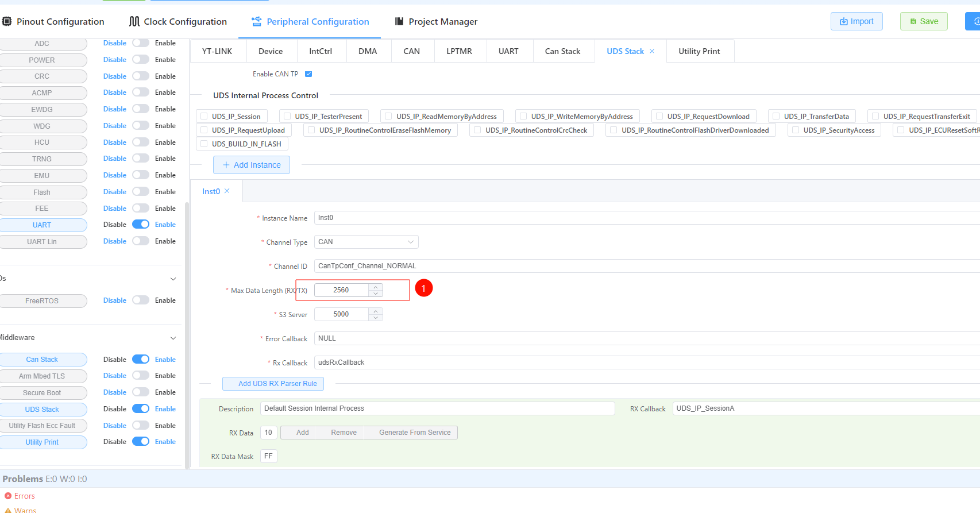The height and width of the screenshot is (513, 980).
Task: Close the Inst0 instance tab
Action: pyautogui.click(x=227, y=191)
